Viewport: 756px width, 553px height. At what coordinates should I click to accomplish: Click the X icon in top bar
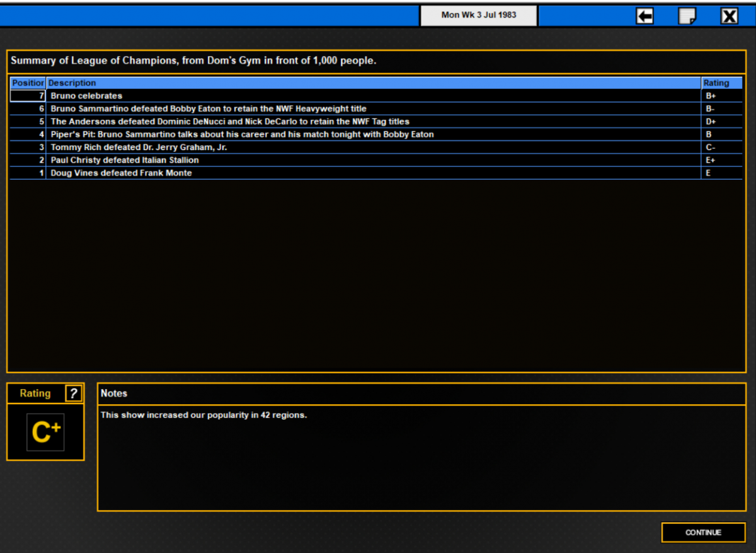729,16
